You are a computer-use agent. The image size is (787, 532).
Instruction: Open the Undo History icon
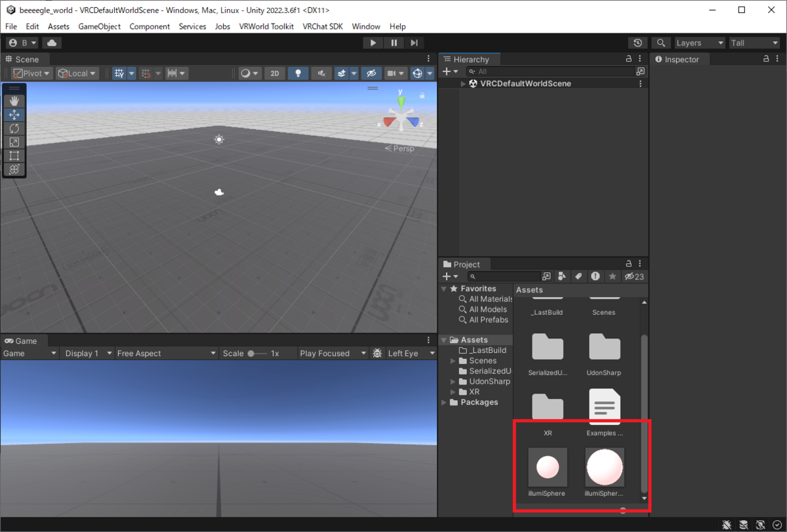pos(637,43)
